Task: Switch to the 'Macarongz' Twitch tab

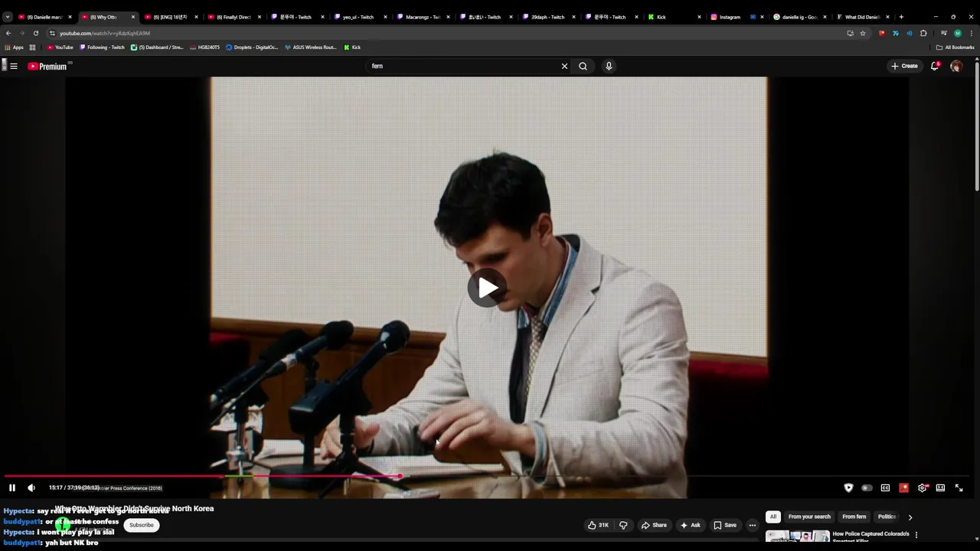Action: pos(423,17)
